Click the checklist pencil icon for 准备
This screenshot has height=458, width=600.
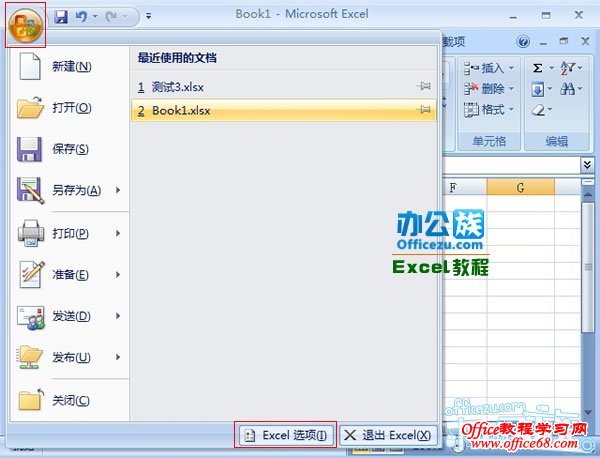(x=31, y=274)
